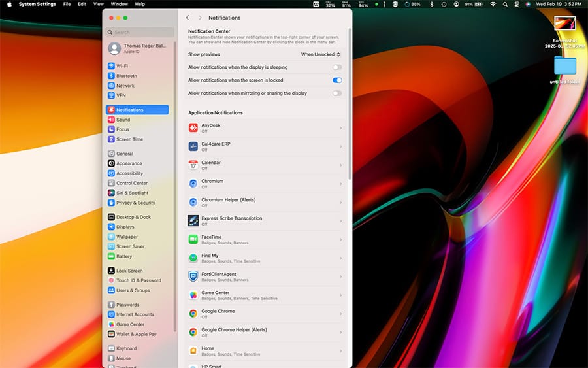Open Spotlight search icon in menu bar
588x368 pixels.
click(505, 4)
